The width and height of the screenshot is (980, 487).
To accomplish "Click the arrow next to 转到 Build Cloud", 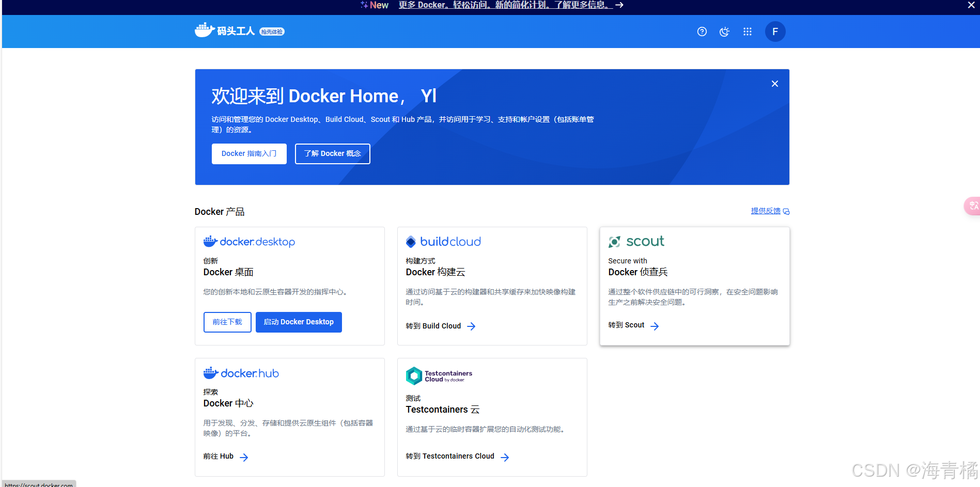I will pyautogui.click(x=471, y=326).
